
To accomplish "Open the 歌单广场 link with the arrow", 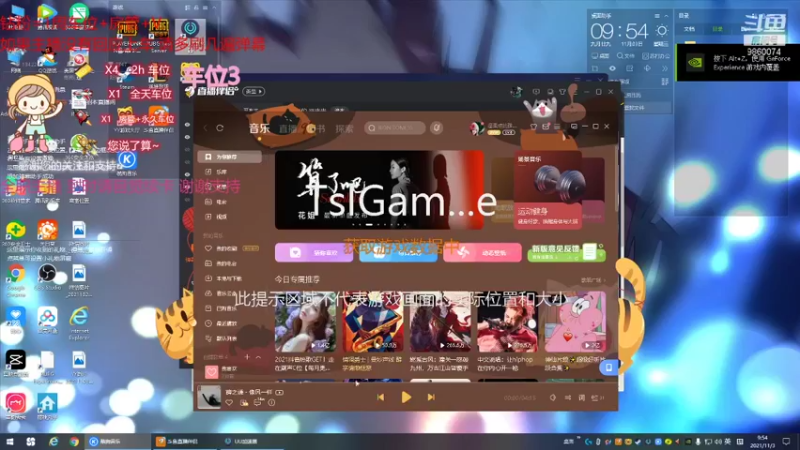I will 593,280.
